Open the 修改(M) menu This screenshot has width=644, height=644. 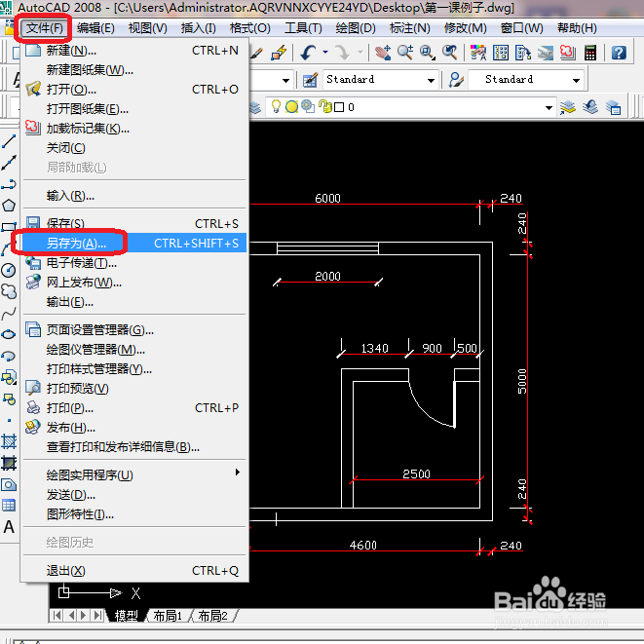[466, 28]
